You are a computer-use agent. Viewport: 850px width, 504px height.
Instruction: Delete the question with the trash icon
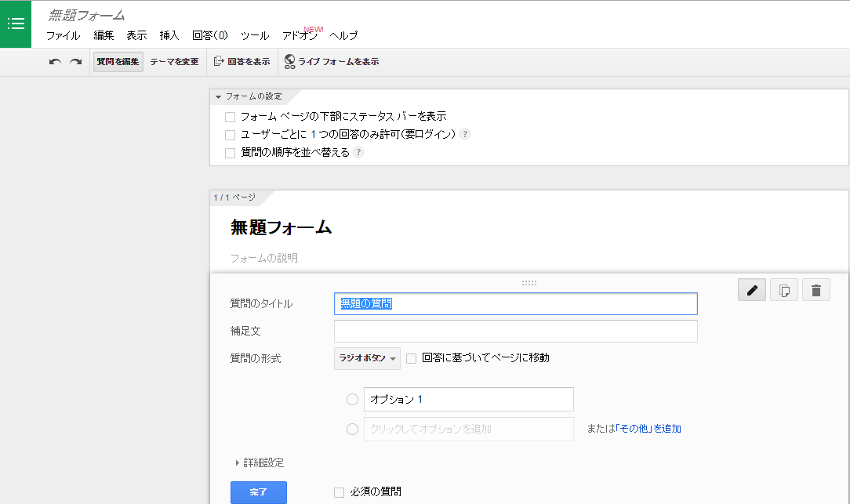(815, 291)
